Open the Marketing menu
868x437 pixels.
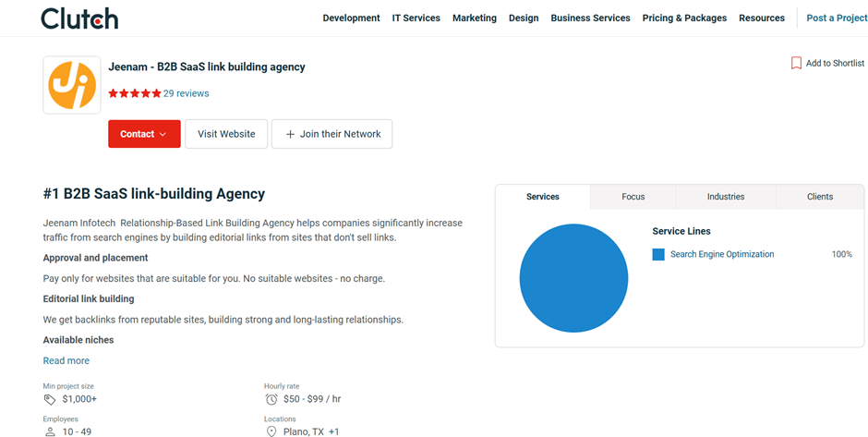pyautogui.click(x=475, y=18)
